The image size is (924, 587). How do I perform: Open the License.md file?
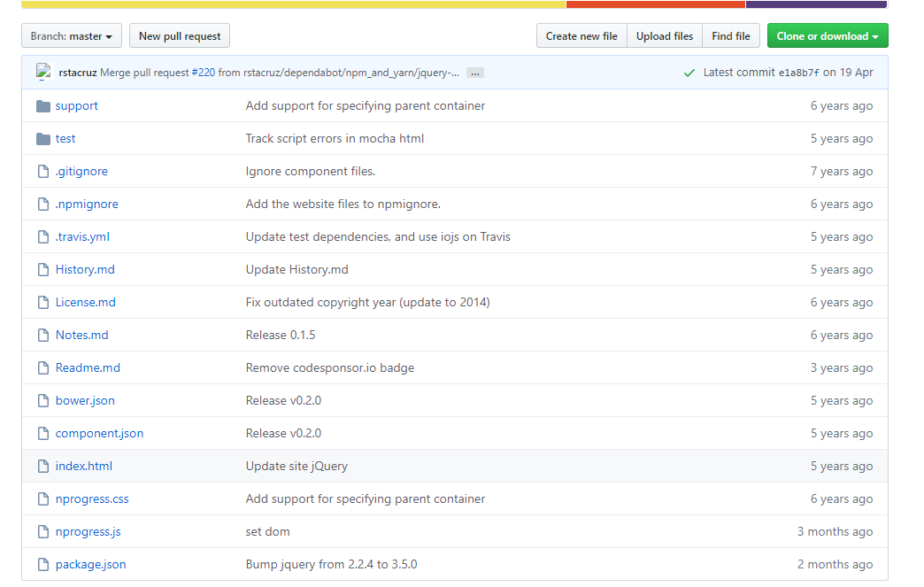coord(86,302)
